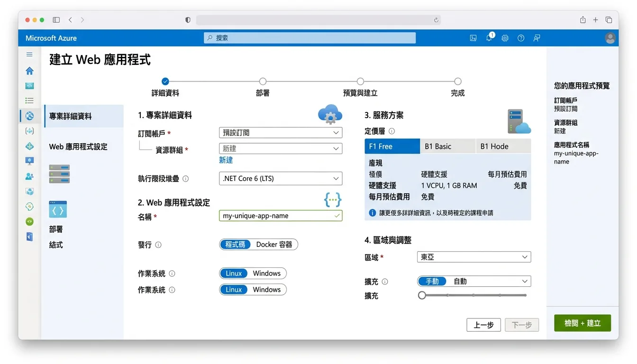Click the 新建 link under resource group
The width and height of the screenshot is (637, 364).
pos(226,160)
